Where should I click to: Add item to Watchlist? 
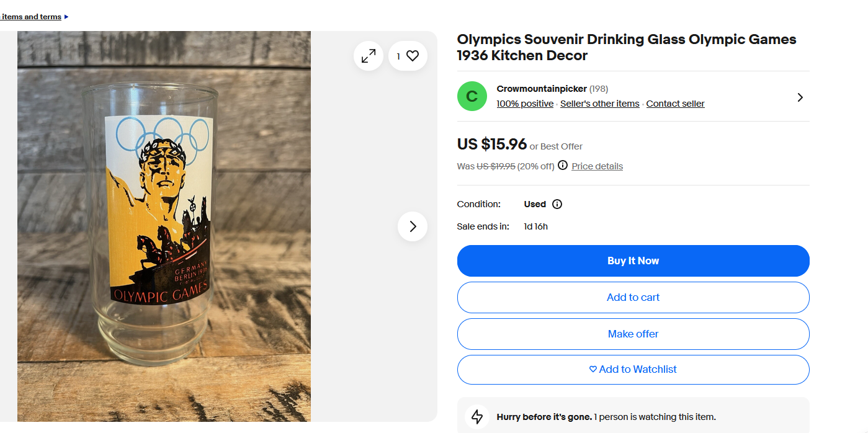(633, 370)
